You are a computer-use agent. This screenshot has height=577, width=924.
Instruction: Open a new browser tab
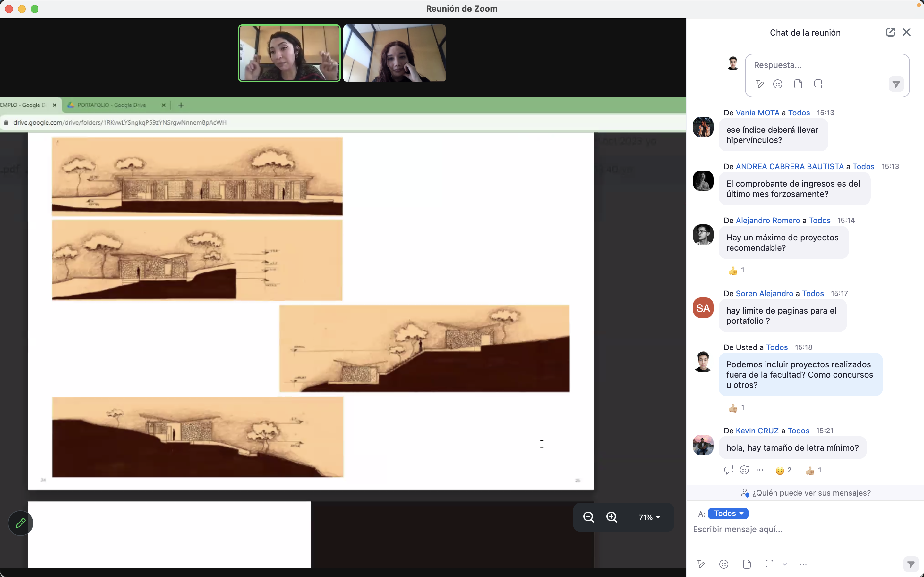click(x=181, y=105)
